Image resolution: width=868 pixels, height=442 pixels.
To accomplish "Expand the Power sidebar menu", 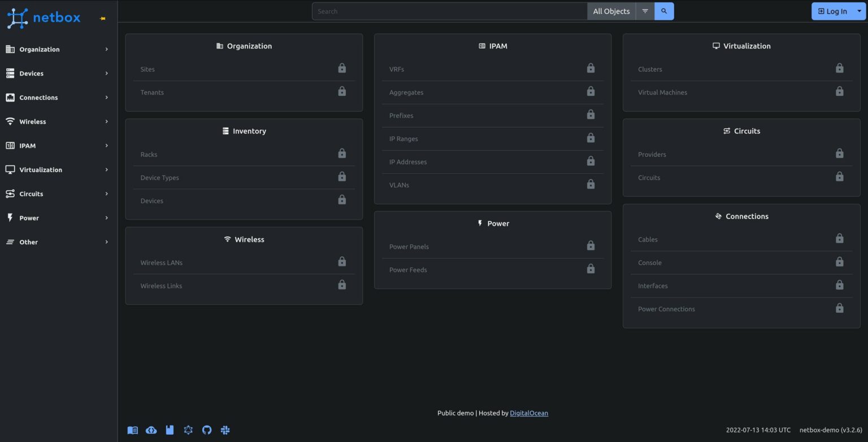I will pyautogui.click(x=57, y=218).
